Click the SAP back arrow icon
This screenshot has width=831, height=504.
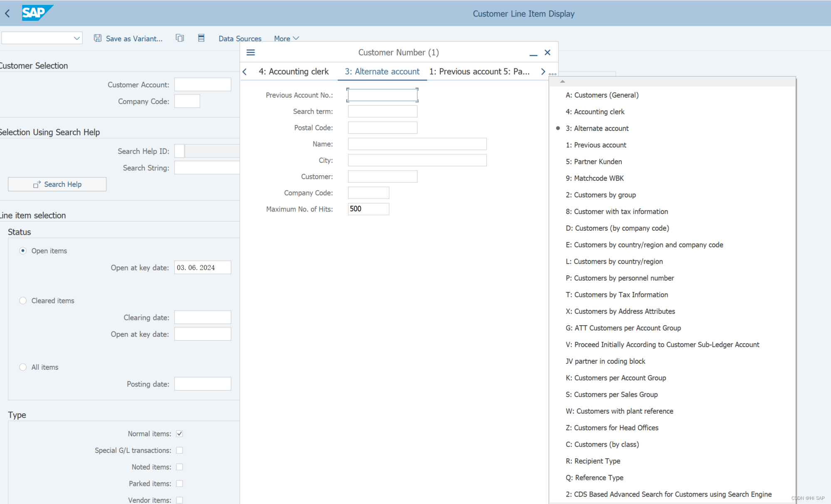click(x=7, y=13)
